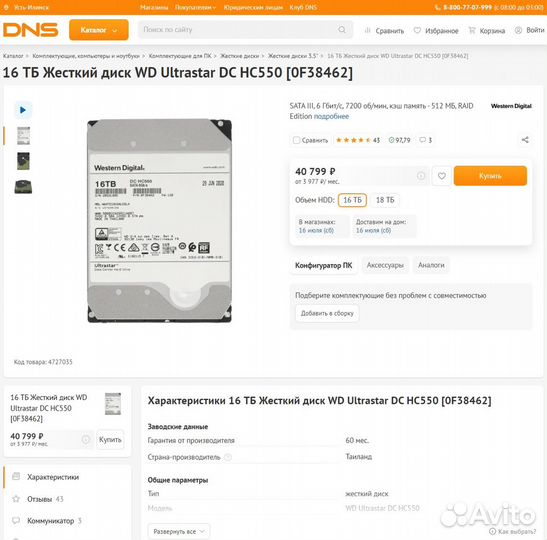Play the product video thumbnail
The width and height of the screenshot is (547, 540).
point(23,110)
